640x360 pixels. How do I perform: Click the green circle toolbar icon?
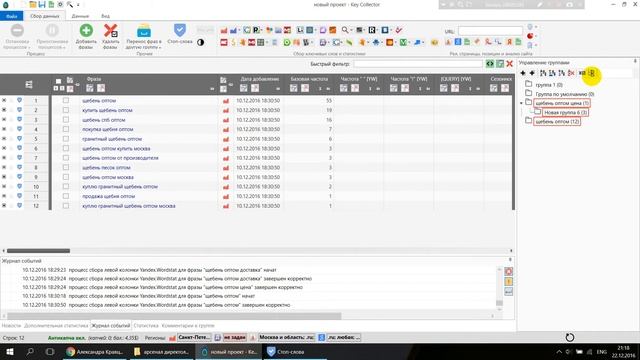[x=287, y=42]
